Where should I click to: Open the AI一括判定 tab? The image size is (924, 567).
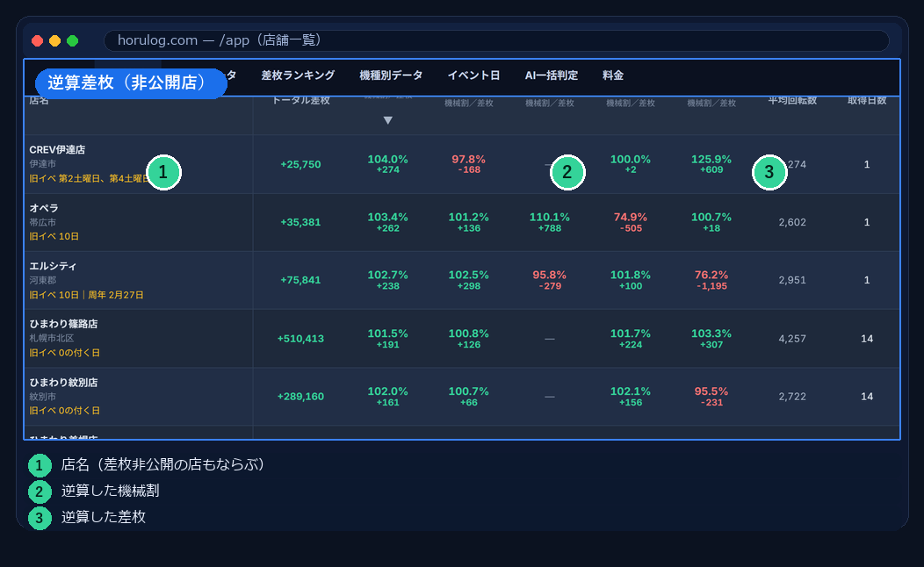(551, 75)
